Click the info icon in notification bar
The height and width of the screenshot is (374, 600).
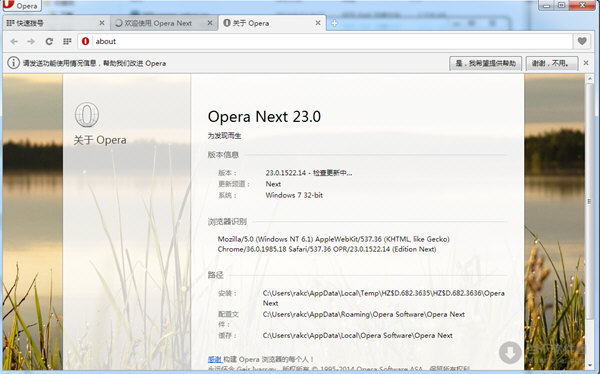click(x=13, y=63)
